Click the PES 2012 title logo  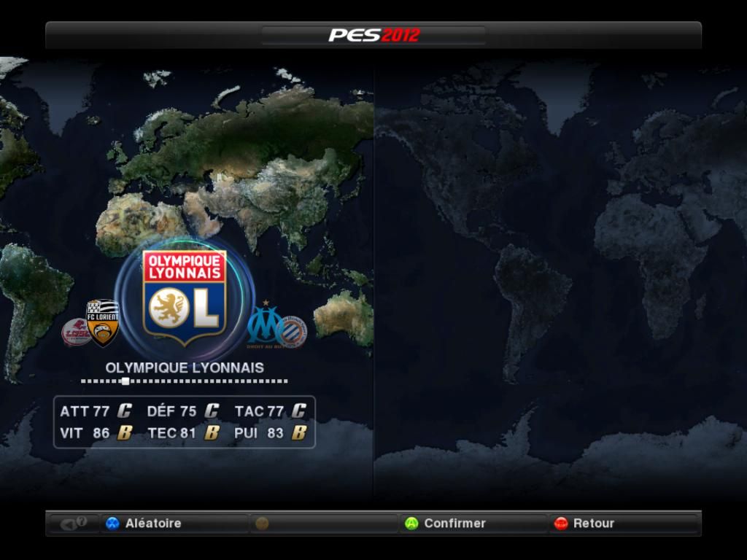373,35
